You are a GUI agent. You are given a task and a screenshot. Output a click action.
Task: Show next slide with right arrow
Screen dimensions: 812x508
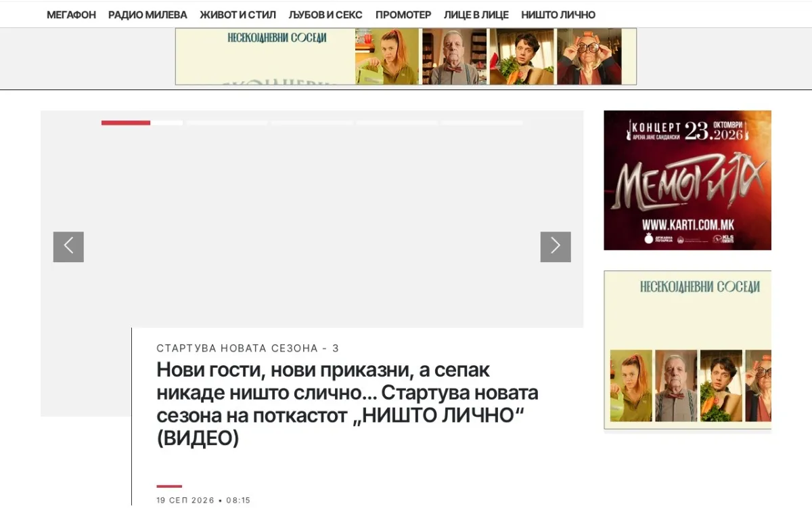(556, 247)
